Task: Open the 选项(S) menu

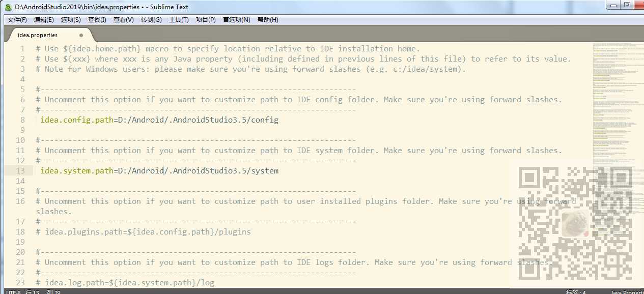Action: click(x=71, y=20)
